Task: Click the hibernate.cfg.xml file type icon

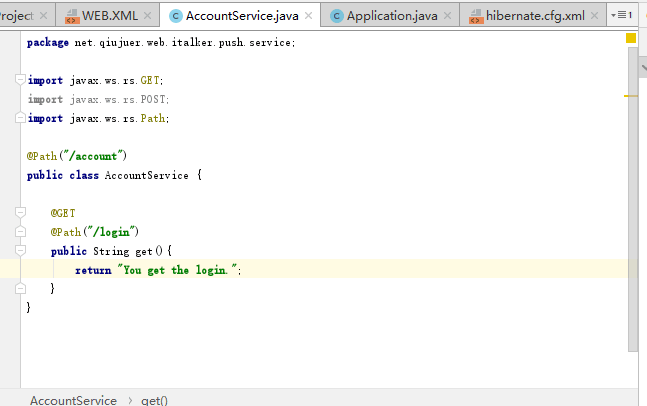Action: [476, 16]
